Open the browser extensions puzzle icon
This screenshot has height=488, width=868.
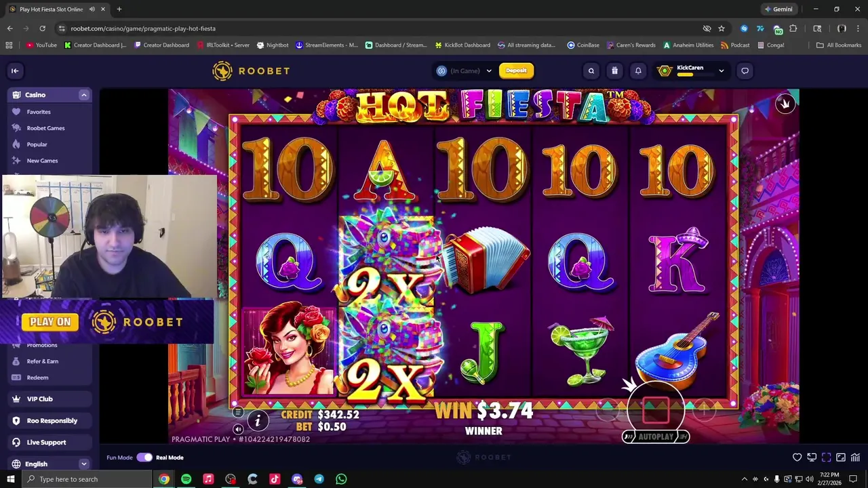(x=793, y=28)
